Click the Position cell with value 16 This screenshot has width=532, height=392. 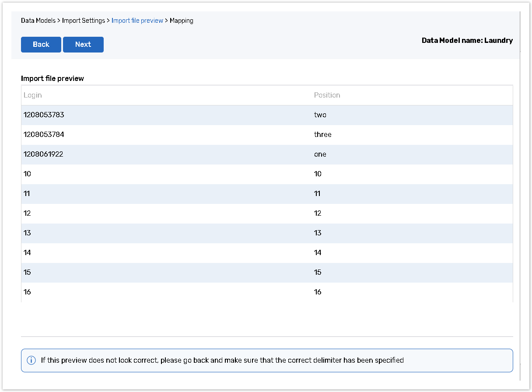[318, 292]
